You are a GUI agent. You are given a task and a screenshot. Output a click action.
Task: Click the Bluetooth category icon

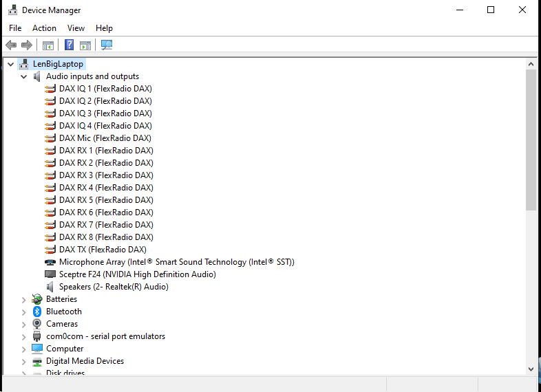tap(37, 312)
